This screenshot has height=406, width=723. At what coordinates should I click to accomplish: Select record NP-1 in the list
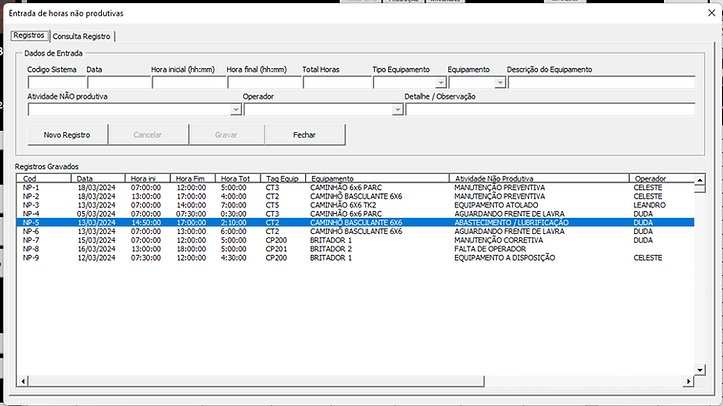tap(355, 188)
